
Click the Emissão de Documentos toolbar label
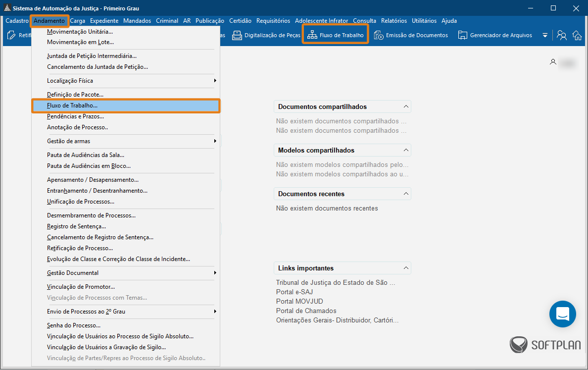pos(417,35)
